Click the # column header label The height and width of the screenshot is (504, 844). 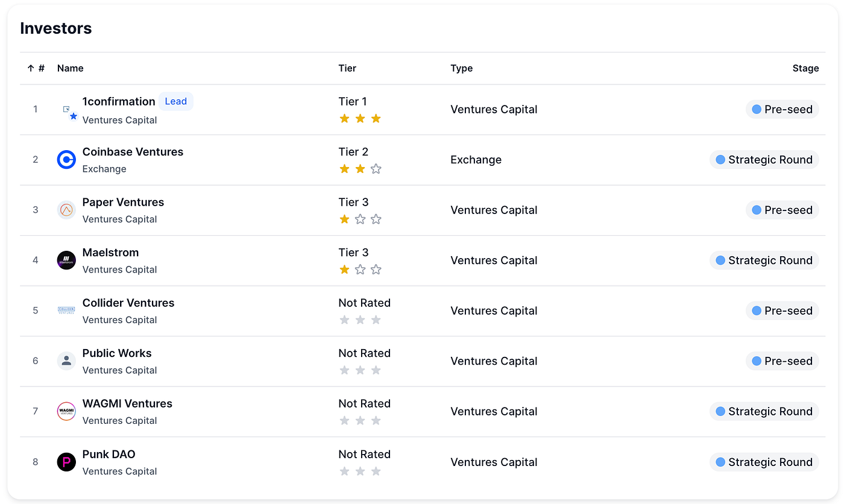point(42,68)
